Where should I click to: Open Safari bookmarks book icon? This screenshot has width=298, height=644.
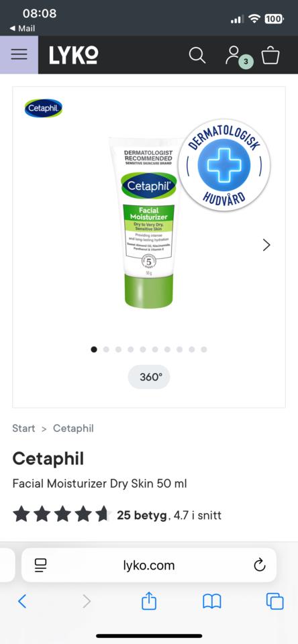tap(212, 602)
